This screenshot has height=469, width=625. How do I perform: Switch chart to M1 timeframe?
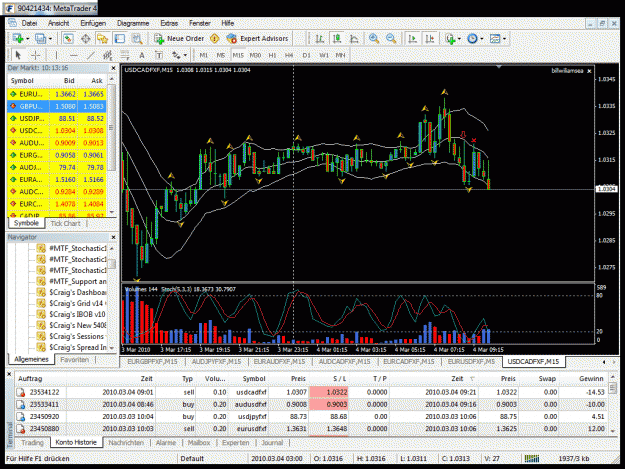point(203,55)
